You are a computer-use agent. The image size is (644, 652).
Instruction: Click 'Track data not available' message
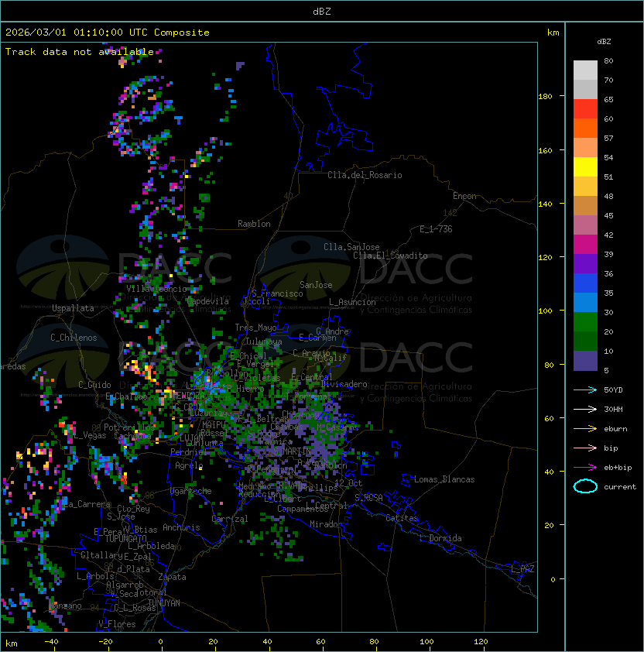[x=79, y=52]
